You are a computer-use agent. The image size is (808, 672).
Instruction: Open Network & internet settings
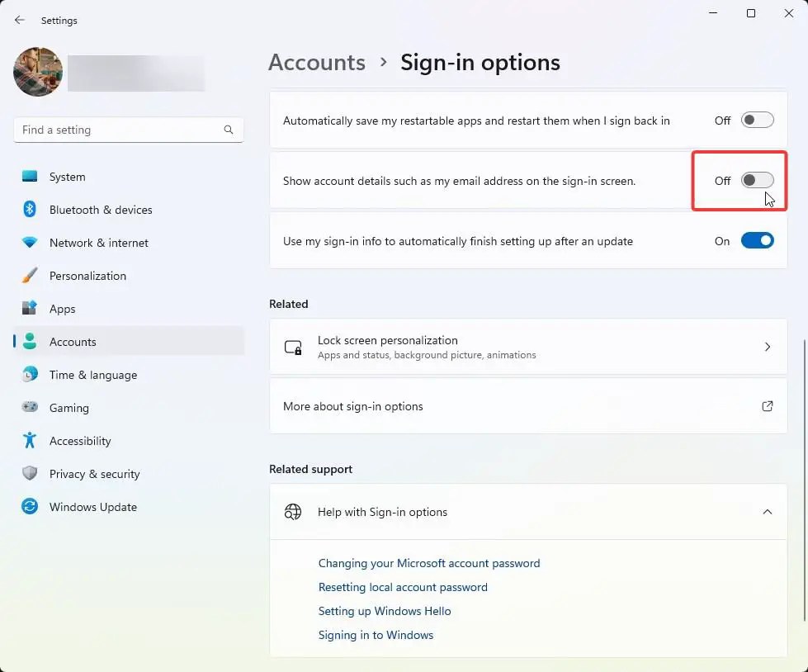[129, 242]
